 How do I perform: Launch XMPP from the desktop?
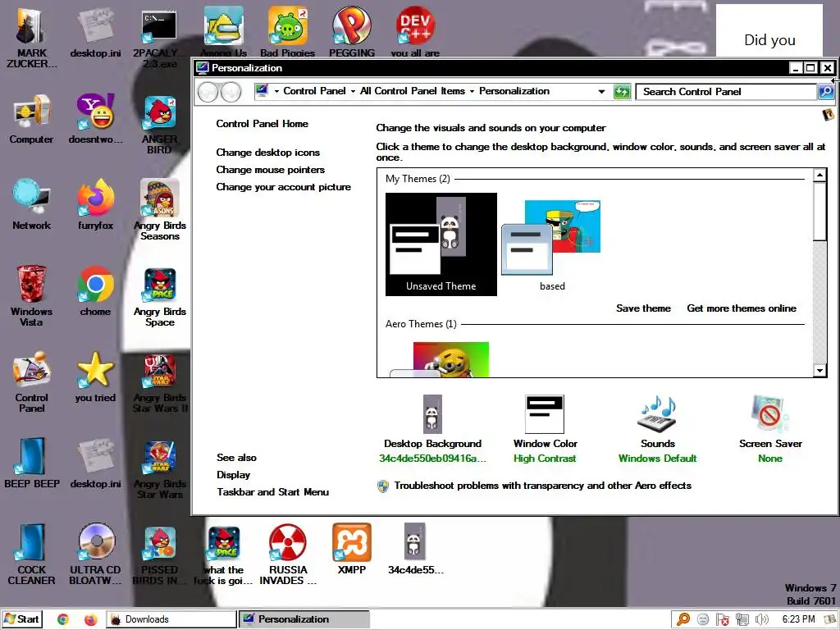351,549
